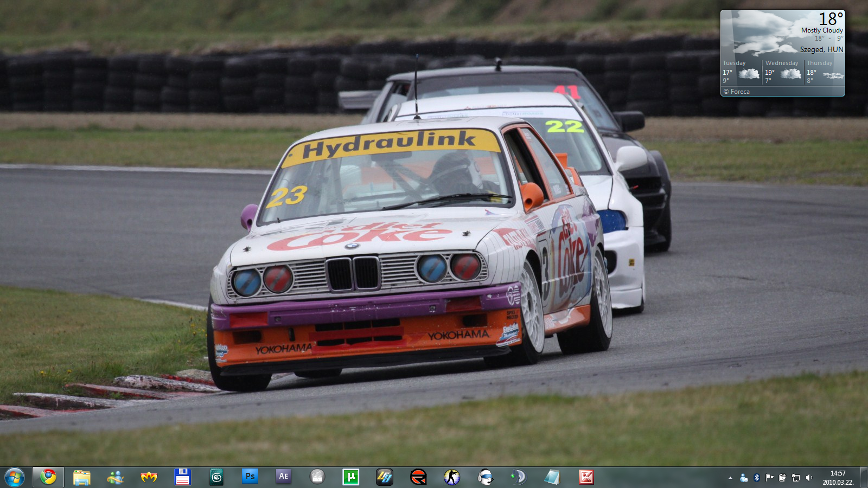This screenshot has width=868, height=488.
Task: Click the Wednesday forecast in weather gadget
Action: 783,73
